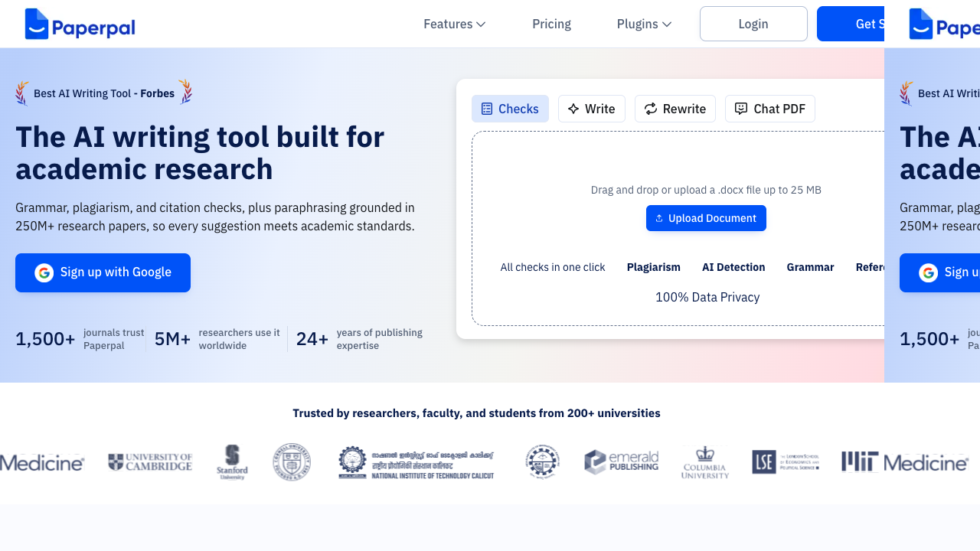The image size is (980, 551).
Task: Click the National Institute of Technology Calicut logo
Action: tap(416, 462)
